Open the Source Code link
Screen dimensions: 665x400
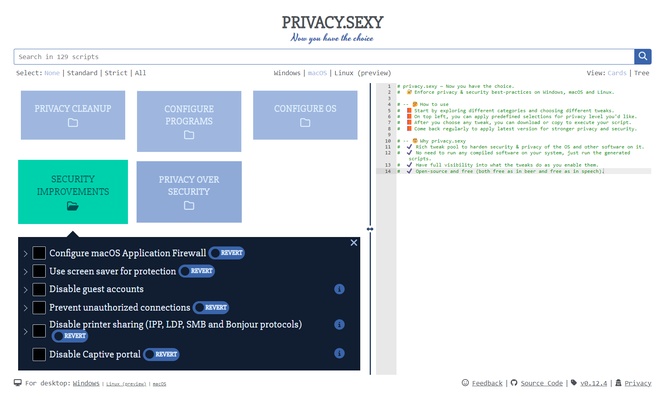tap(542, 383)
